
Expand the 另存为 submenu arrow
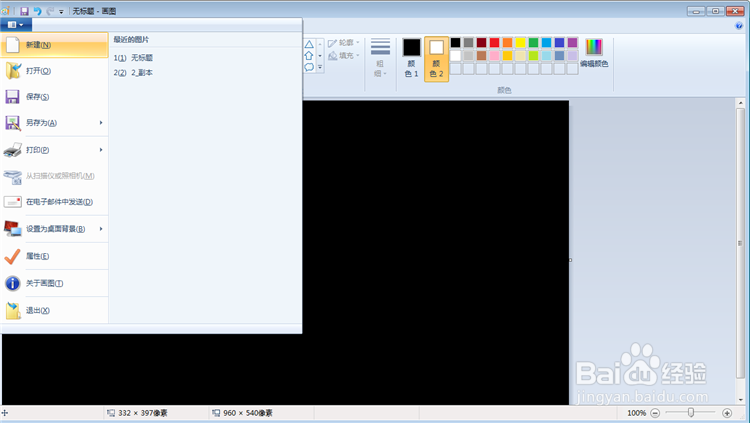pos(101,123)
